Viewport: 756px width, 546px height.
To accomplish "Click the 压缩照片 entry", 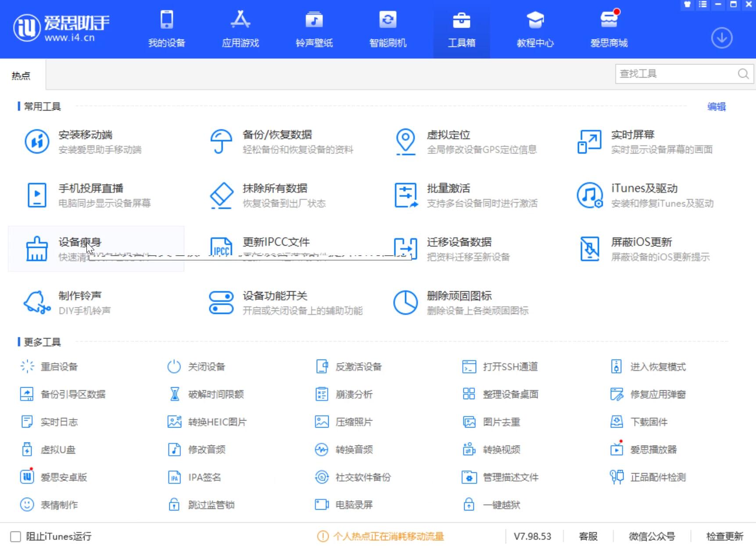I will (x=344, y=421).
